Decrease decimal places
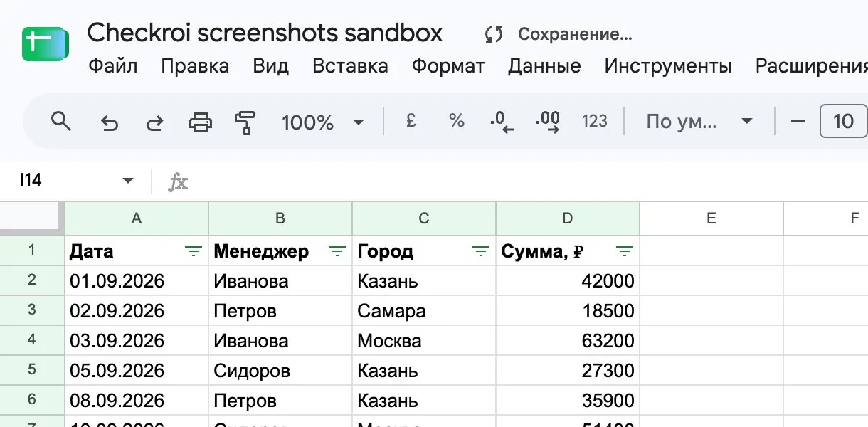868x427 pixels. point(502,122)
